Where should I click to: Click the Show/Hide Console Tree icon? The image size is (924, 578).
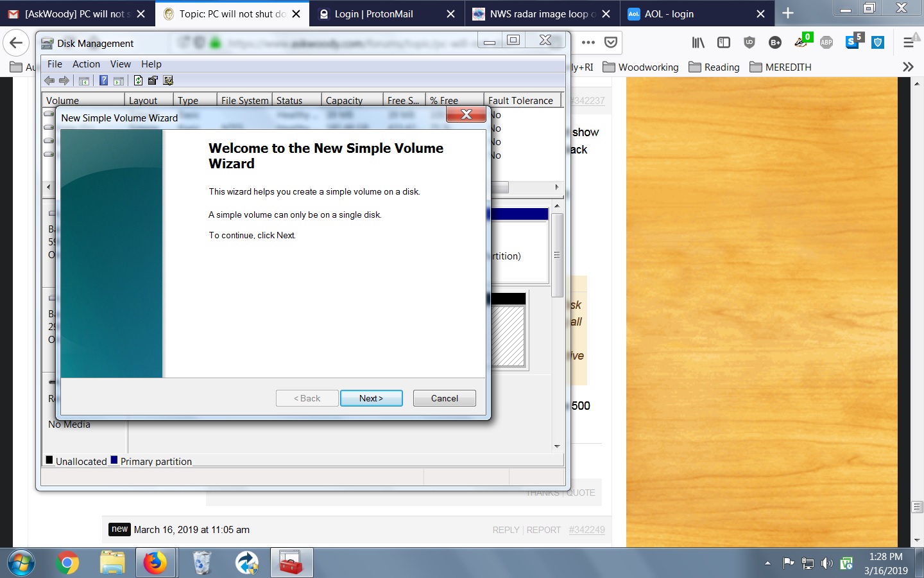tap(84, 80)
